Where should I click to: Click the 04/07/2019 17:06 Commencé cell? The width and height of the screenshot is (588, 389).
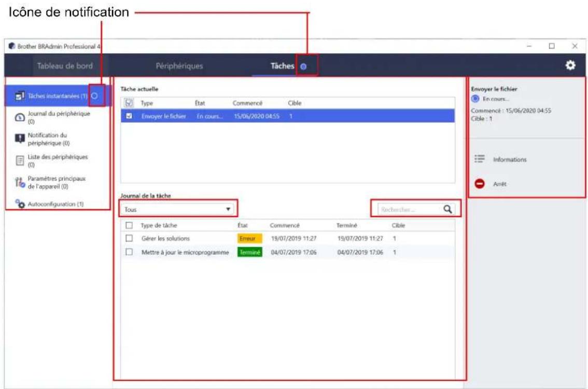(x=293, y=252)
